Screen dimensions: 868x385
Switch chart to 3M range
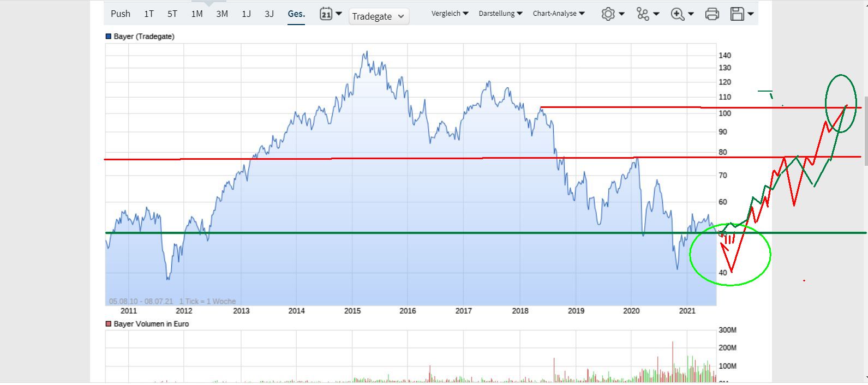click(222, 14)
